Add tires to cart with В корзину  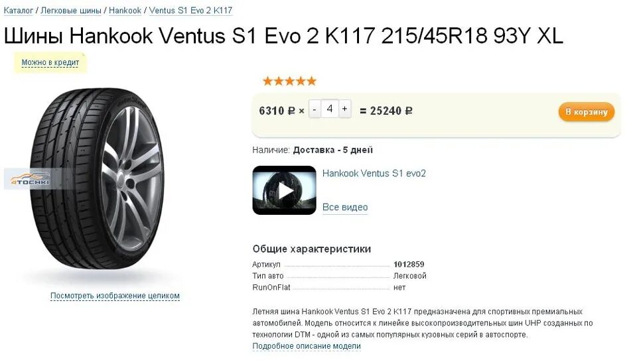[586, 111]
